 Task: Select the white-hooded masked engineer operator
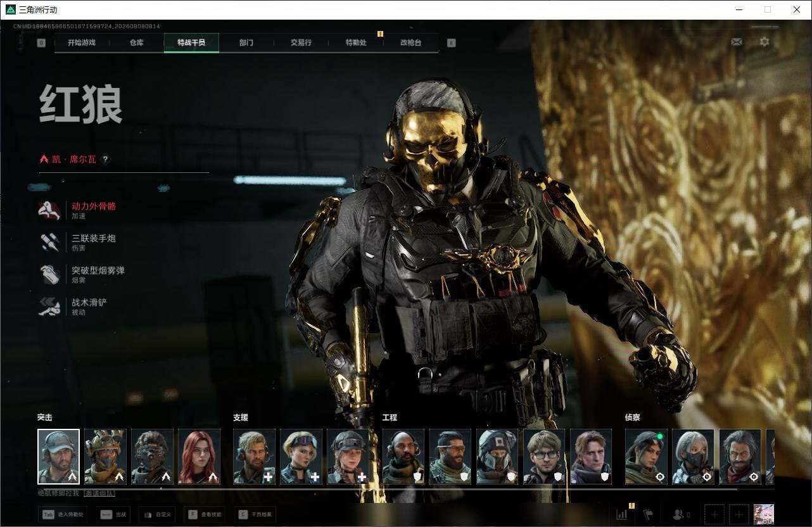[x=497, y=457]
